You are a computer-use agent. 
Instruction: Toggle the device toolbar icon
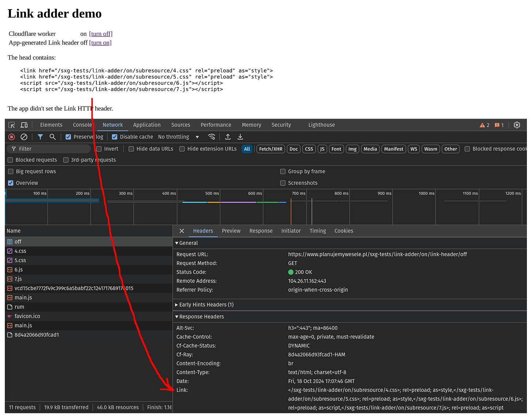[x=24, y=125]
